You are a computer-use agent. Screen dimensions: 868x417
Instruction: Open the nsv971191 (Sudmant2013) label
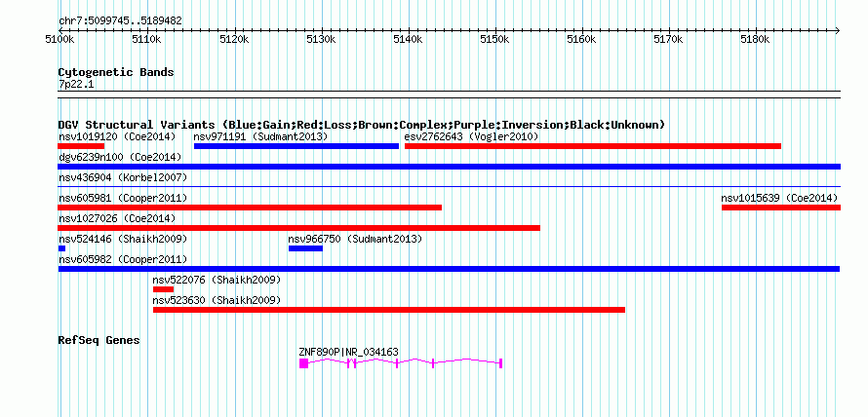(260, 136)
